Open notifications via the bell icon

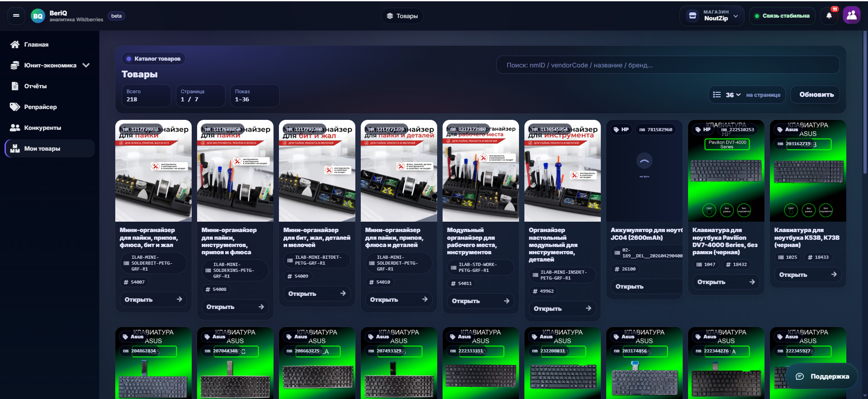(829, 16)
